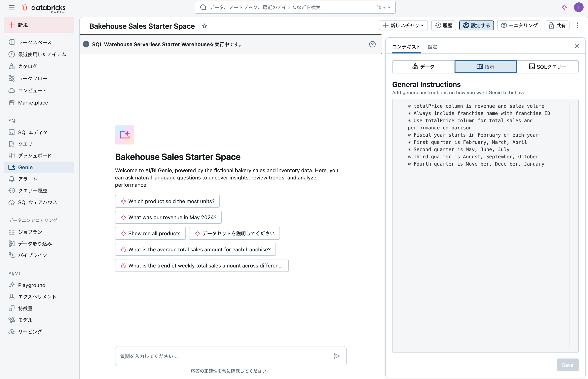
Task: Close the context settings panel
Action: 577,46
